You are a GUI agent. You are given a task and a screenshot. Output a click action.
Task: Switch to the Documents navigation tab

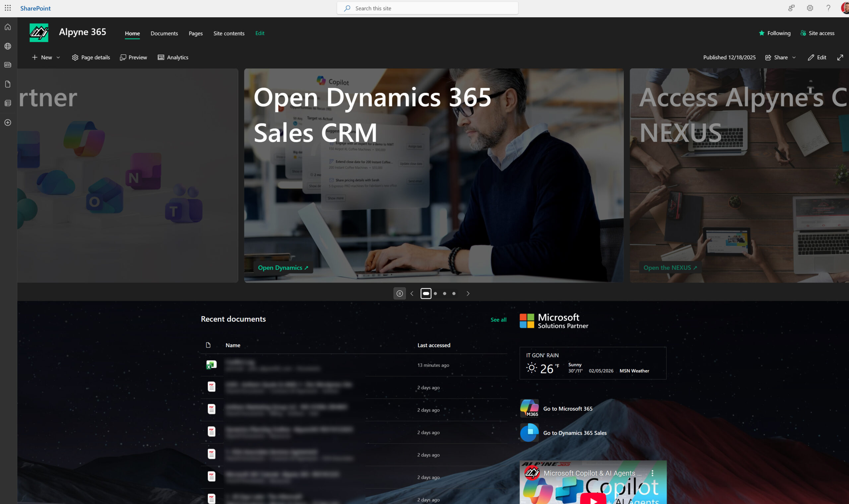(x=164, y=33)
